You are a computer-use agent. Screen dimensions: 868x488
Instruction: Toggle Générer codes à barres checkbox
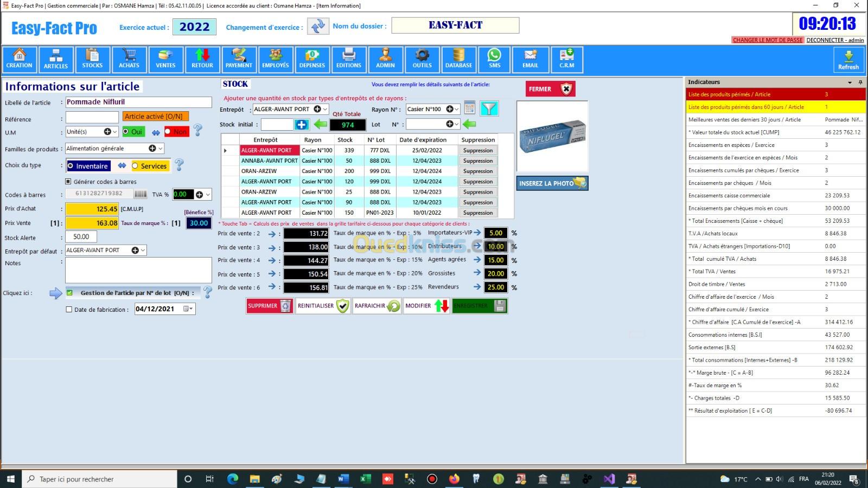(68, 182)
